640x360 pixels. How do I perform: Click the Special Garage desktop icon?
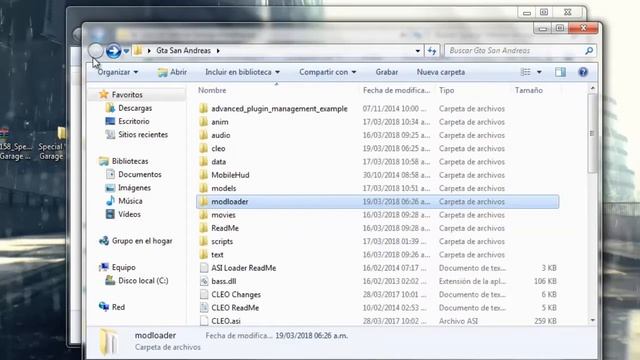click(x=53, y=144)
